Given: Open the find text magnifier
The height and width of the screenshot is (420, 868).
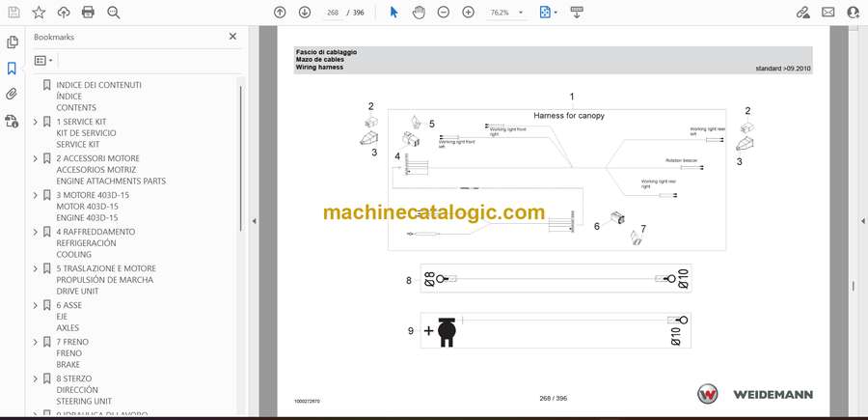Looking at the screenshot, I should coord(114,13).
